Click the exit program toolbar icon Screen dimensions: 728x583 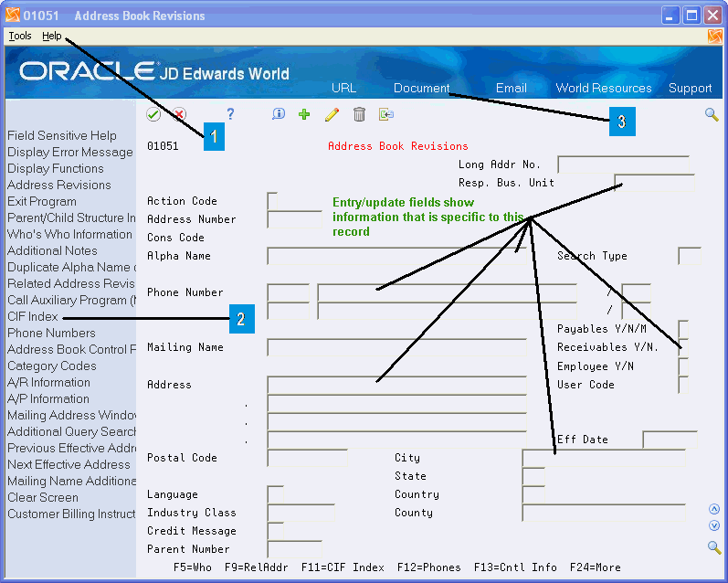[386, 114]
